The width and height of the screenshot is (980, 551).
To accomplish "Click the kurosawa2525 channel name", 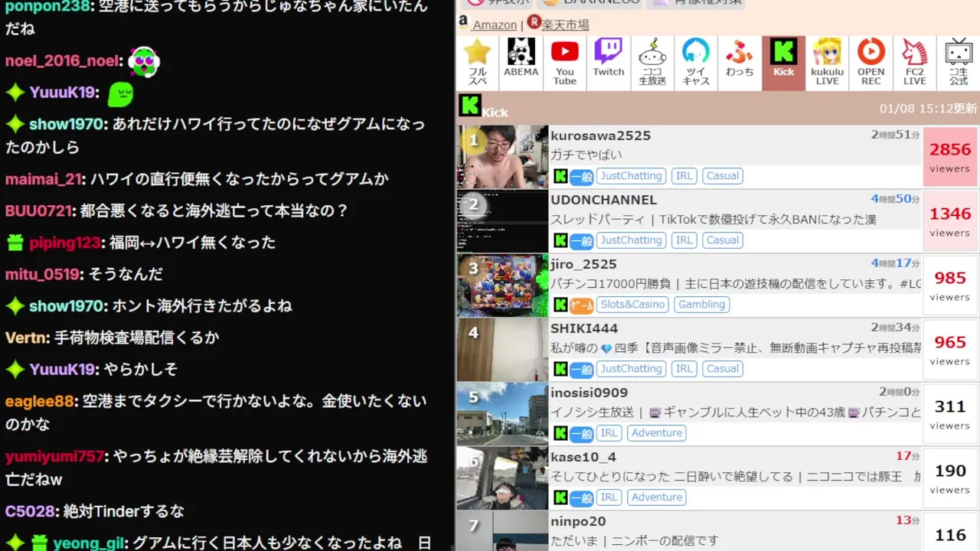I will pyautogui.click(x=601, y=135).
